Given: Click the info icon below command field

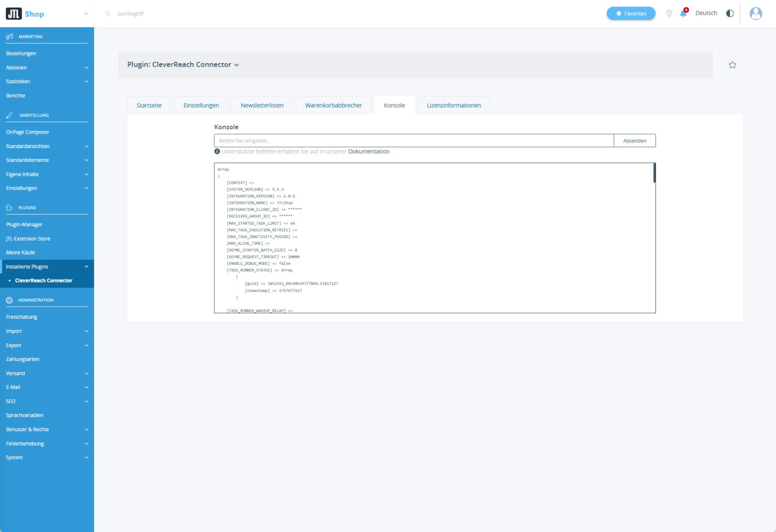Looking at the screenshot, I should coord(217,152).
